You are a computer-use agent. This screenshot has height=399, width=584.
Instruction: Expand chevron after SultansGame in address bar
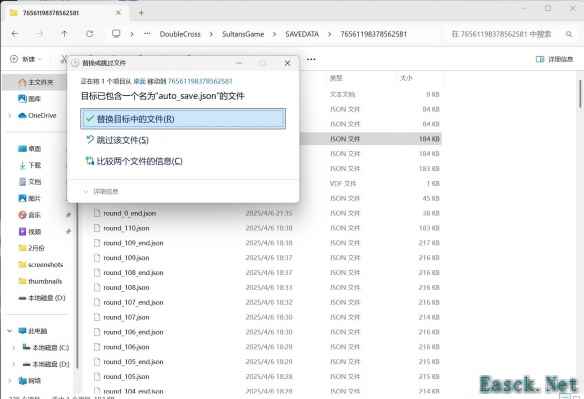click(274, 34)
